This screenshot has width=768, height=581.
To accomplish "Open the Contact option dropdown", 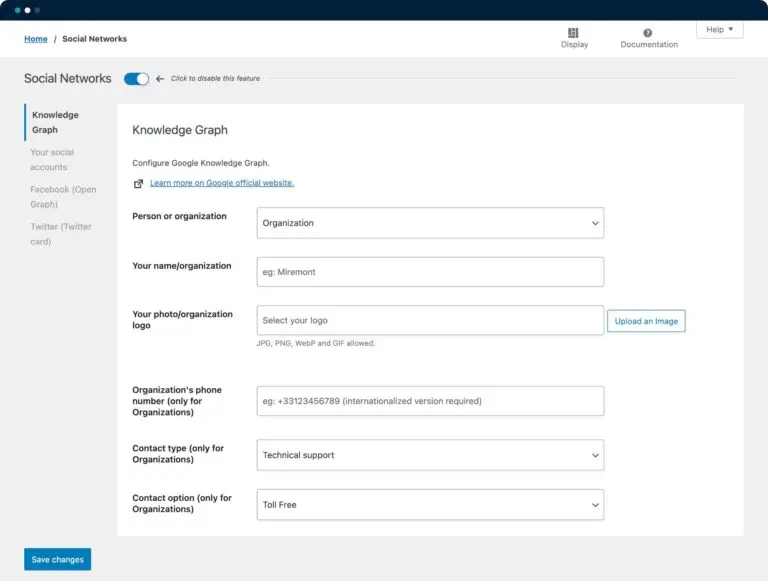I will [430, 505].
